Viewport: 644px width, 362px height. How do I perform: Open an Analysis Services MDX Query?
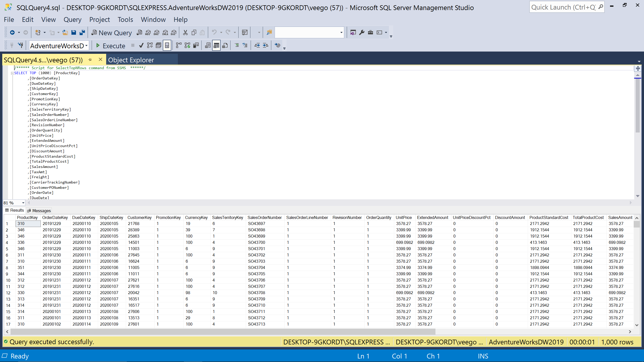(x=148, y=32)
